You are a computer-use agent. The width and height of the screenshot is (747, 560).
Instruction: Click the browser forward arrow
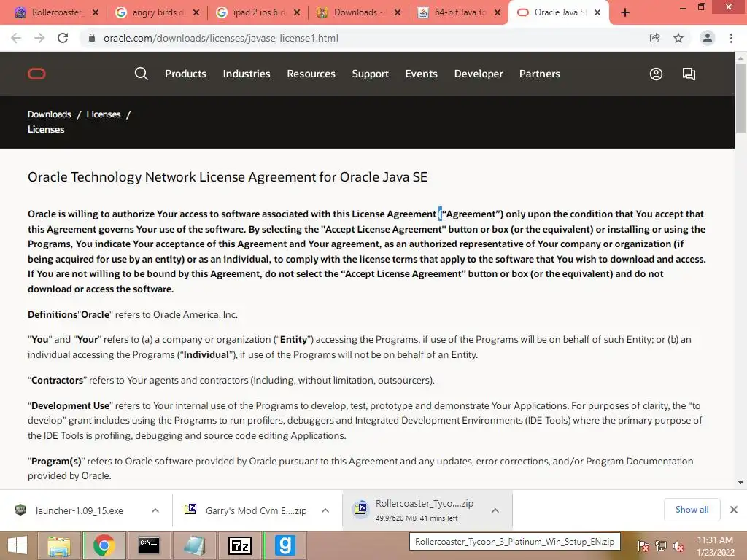tap(39, 38)
